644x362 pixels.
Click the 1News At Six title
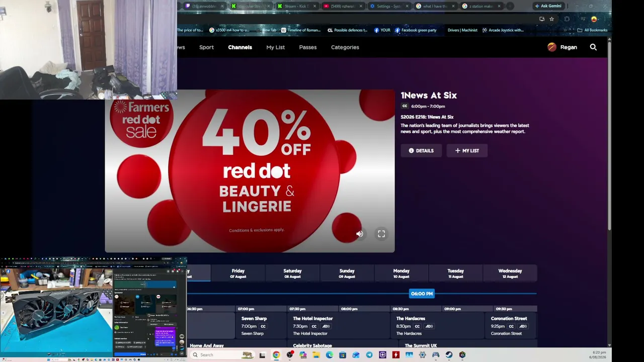click(429, 96)
